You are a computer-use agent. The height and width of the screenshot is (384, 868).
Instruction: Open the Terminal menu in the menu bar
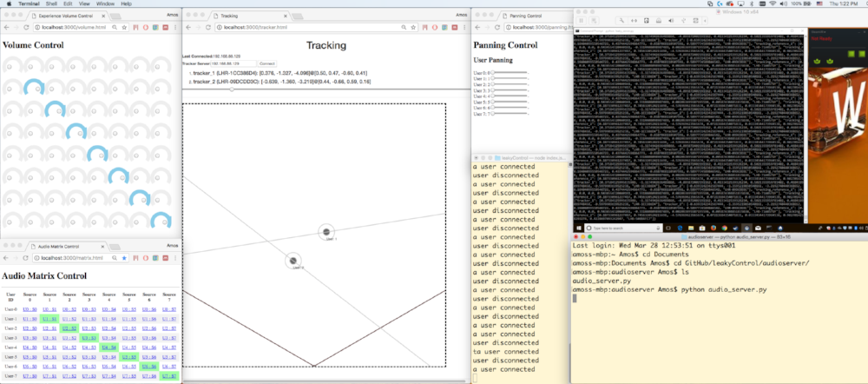(29, 3)
